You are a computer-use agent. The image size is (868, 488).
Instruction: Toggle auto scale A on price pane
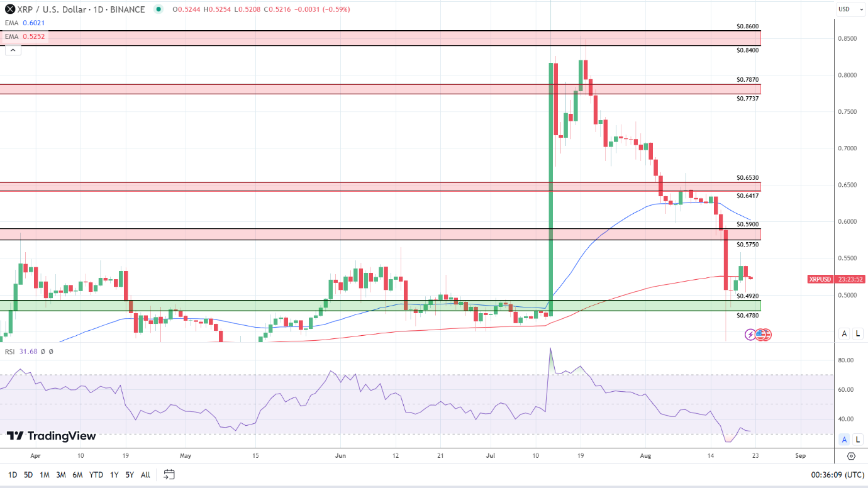pos(845,334)
